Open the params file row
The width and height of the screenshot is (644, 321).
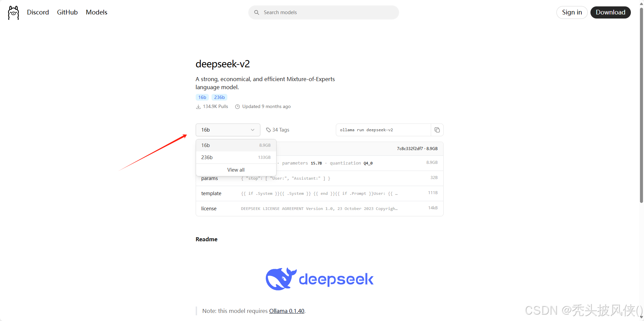319,178
